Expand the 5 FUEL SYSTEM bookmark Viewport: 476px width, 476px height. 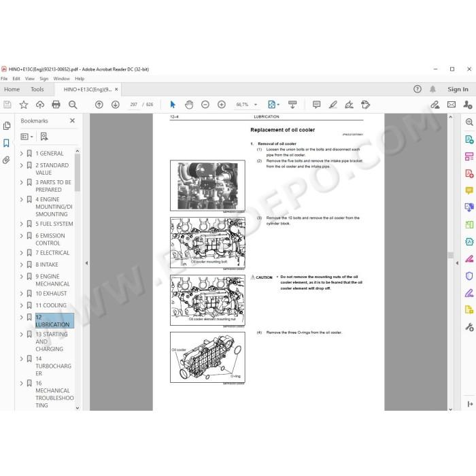tap(21, 224)
